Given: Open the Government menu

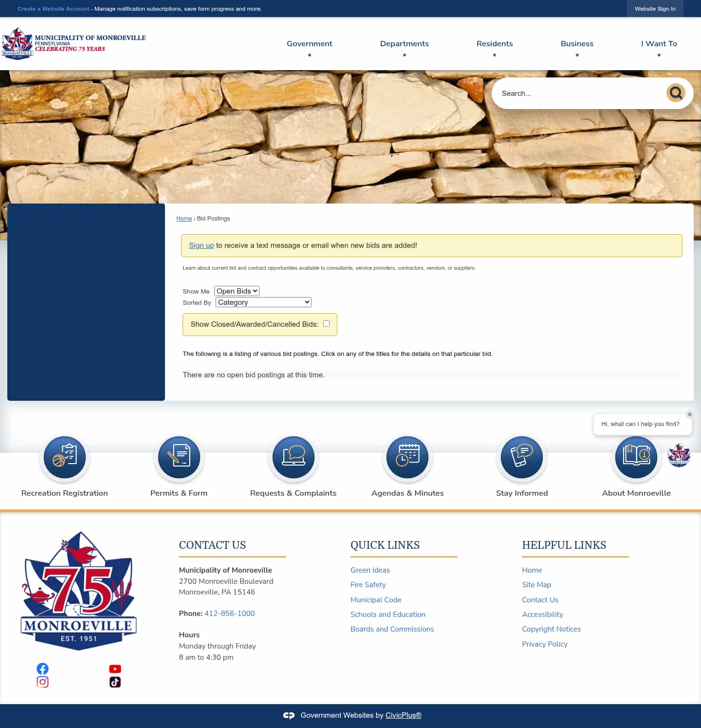Looking at the screenshot, I should pos(309,43).
